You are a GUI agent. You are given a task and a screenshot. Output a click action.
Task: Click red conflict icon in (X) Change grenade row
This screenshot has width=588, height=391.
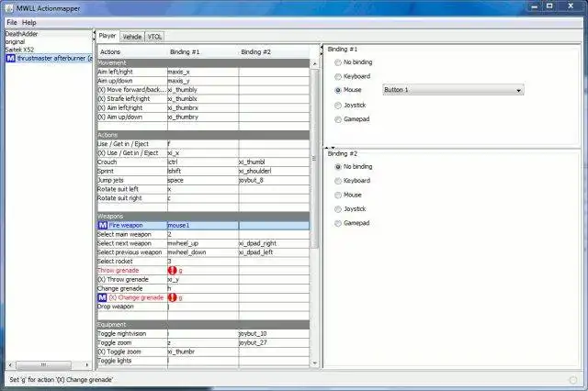(172, 297)
